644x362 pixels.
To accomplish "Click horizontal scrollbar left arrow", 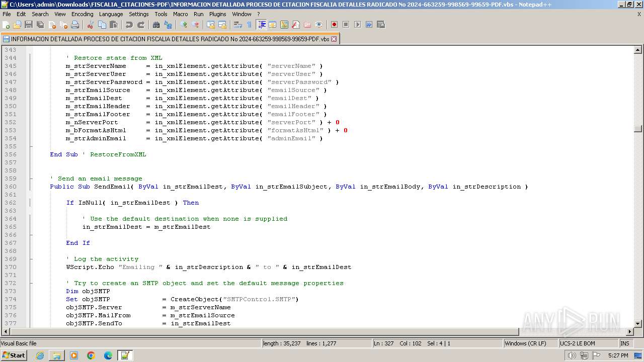I will pyautogui.click(x=6, y=332).
